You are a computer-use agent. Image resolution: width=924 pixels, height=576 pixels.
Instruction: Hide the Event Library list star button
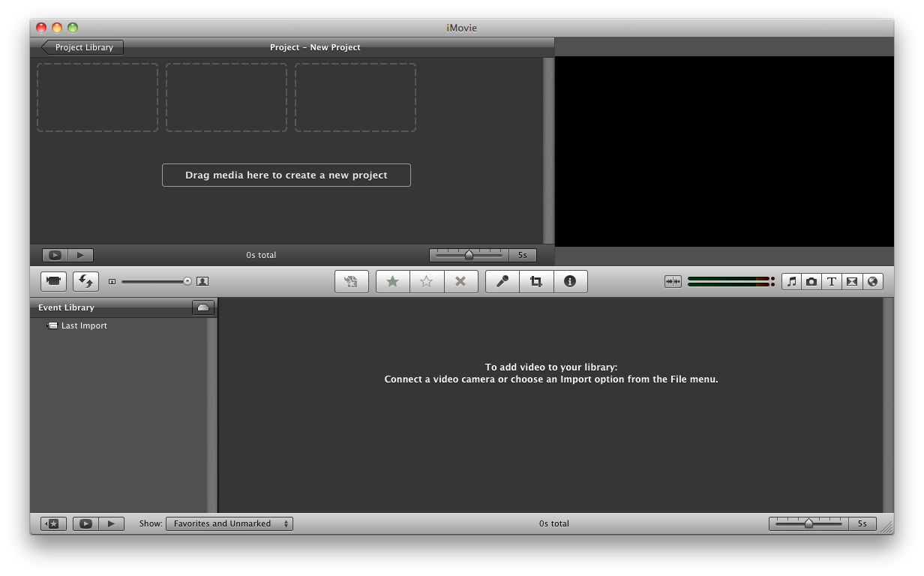53,523
